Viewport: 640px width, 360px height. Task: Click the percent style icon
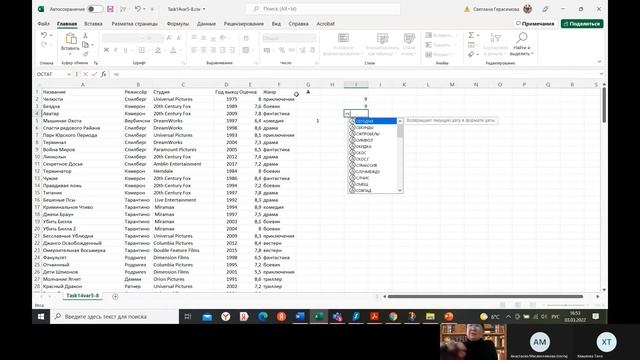pos(282,50)
